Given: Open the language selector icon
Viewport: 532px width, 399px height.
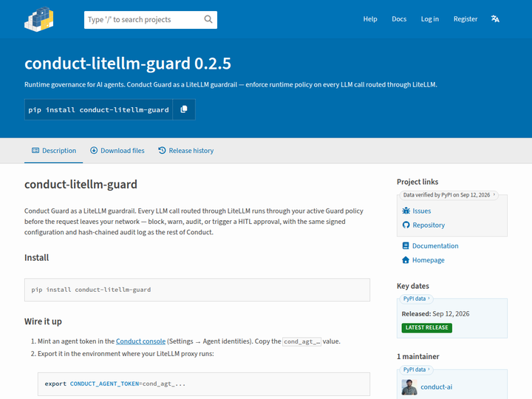Looking at the screenshot, I should coord(495,19).
